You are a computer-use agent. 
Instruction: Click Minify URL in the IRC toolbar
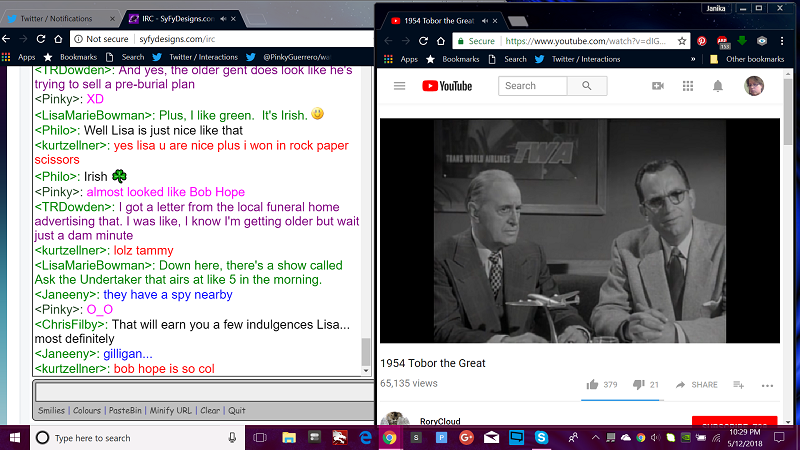click(x=170, y=411)
